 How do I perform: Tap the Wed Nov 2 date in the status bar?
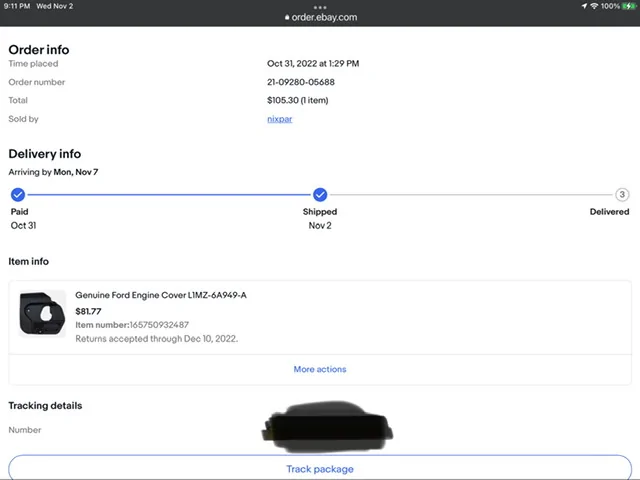point(55,6)
